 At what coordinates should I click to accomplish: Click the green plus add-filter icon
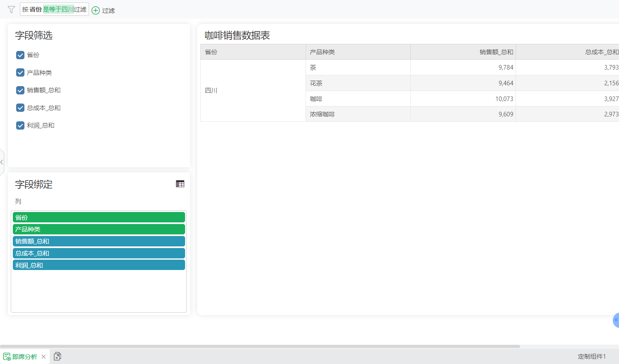click(96, 10)
